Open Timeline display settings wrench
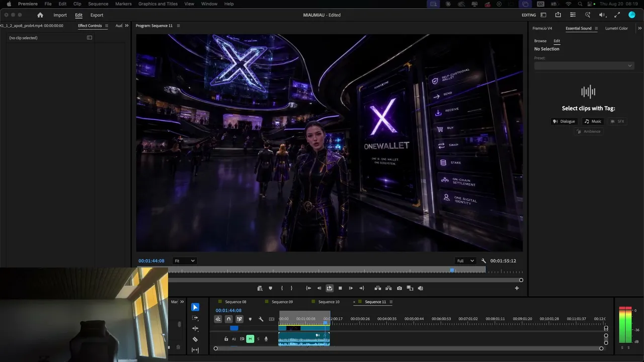The image size is (644, 362). coord(261,319)
